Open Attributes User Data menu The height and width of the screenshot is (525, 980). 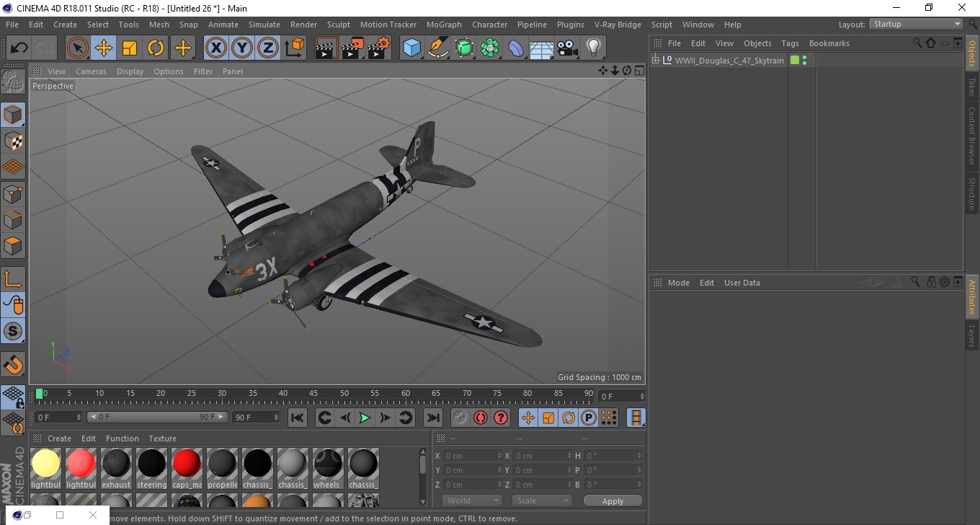pyautogui.click(x=741, y=283)
